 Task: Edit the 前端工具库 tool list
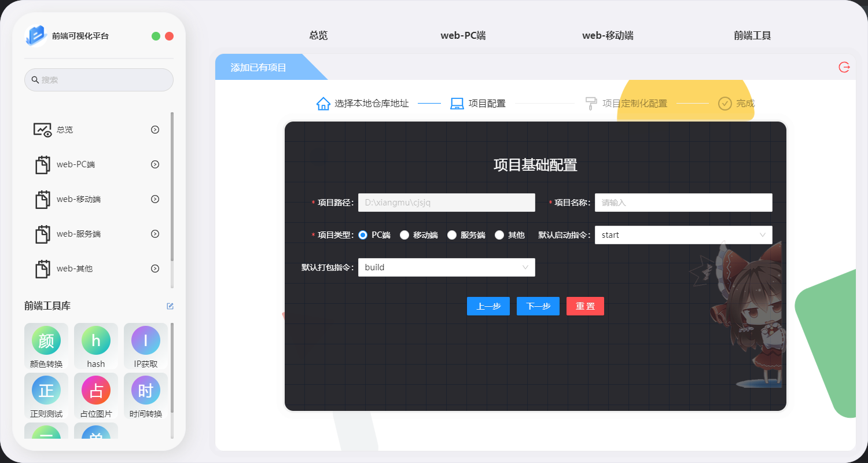170,306
